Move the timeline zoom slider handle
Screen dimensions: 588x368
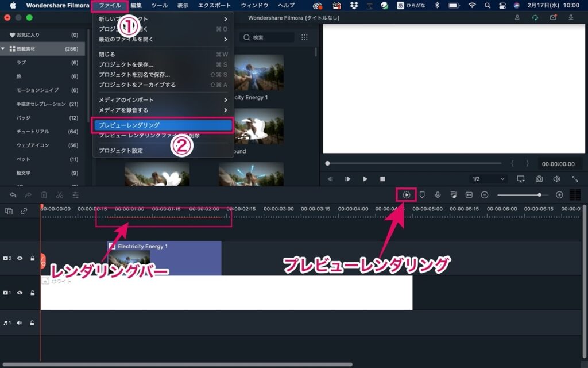(x=539, y=195)
